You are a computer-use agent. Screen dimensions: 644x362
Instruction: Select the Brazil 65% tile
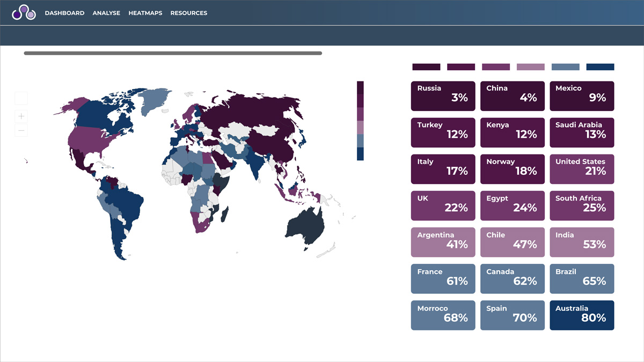(582, 278)
